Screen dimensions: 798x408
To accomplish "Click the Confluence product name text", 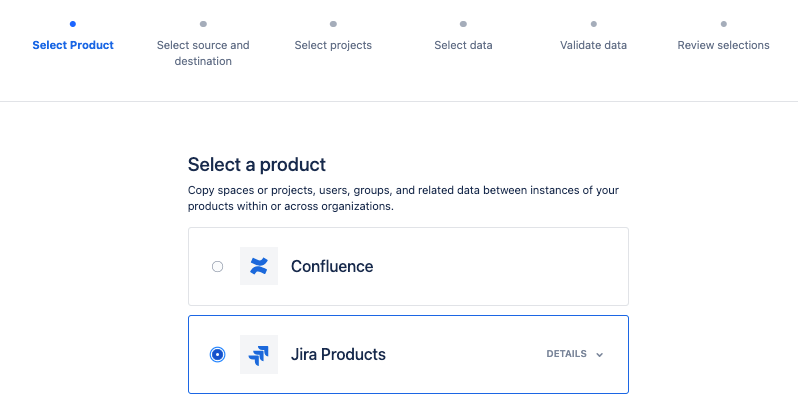I will point(332,266).
